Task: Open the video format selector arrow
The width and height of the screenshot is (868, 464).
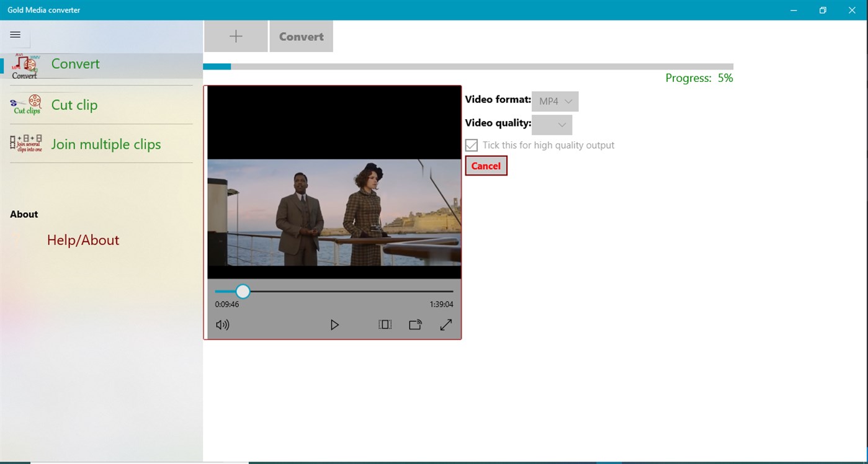Action: [568, 100]
